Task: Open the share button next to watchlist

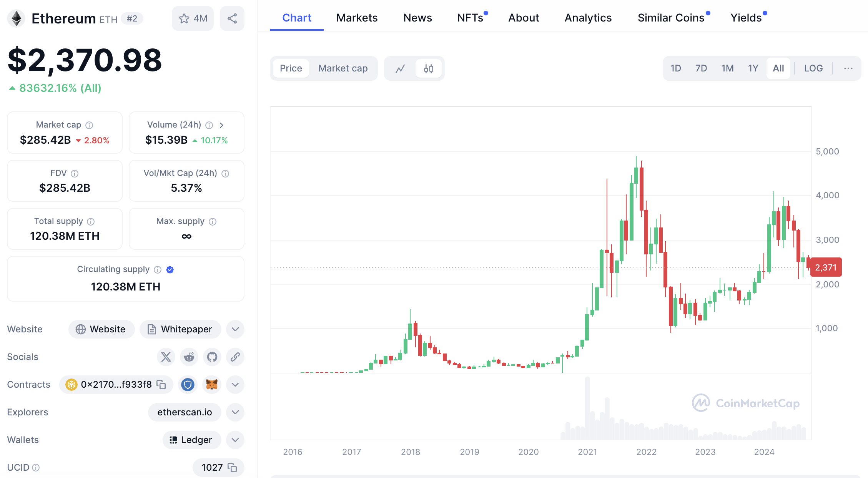Action: (232, 18)
